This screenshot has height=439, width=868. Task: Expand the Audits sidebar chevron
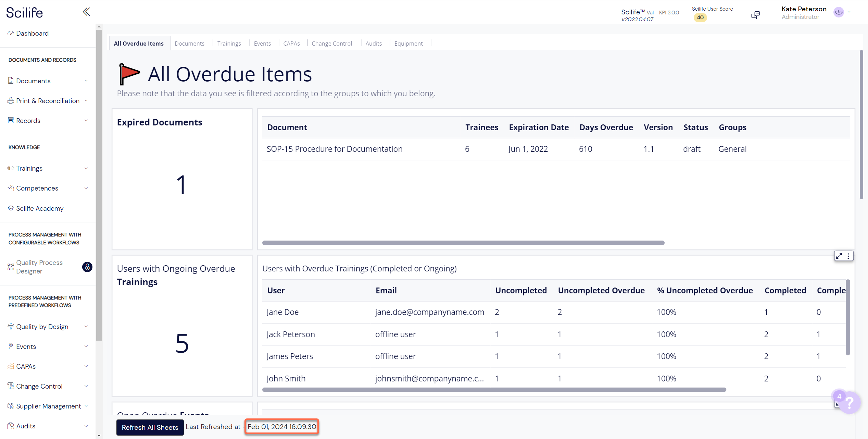coord(86,426)
